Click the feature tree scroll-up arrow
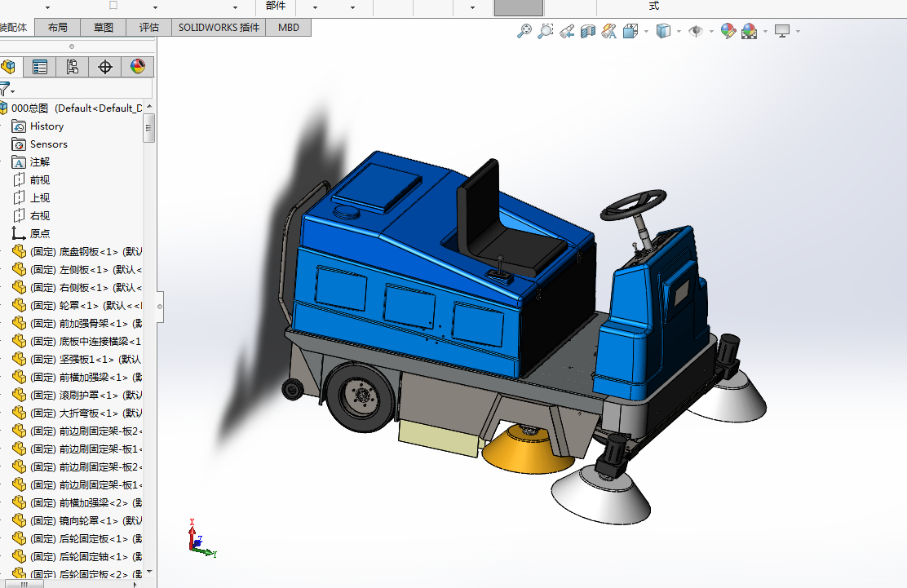 point(149,106)
